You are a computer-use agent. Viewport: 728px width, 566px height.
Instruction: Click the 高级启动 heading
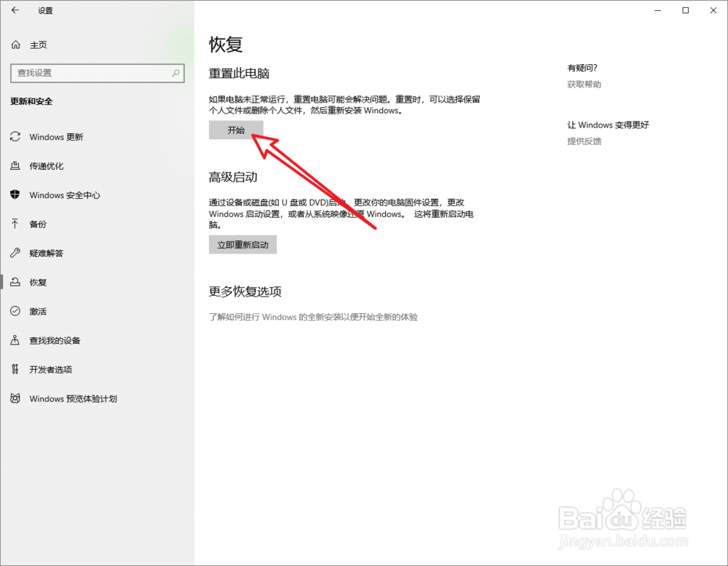(233, 177)
